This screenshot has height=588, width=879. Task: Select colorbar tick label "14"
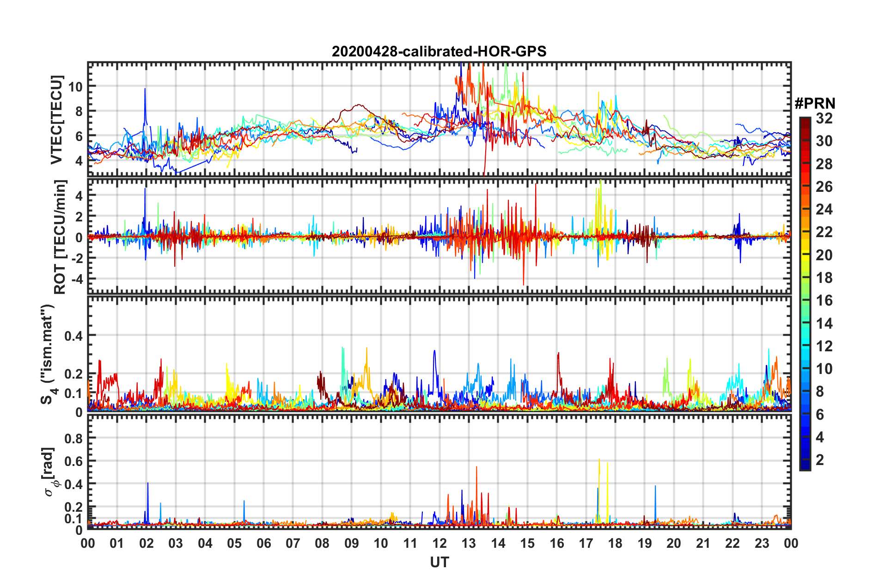[824, 324]
